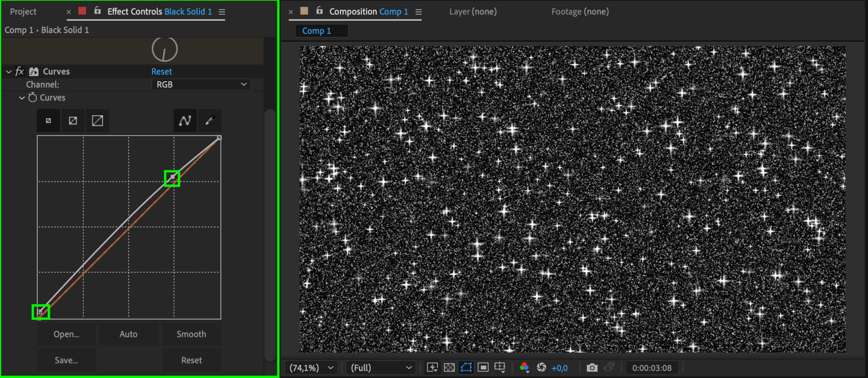This screenshot has height=378, width=868.
Task: Click the Smooth button under curves
Action: [191, 334]
